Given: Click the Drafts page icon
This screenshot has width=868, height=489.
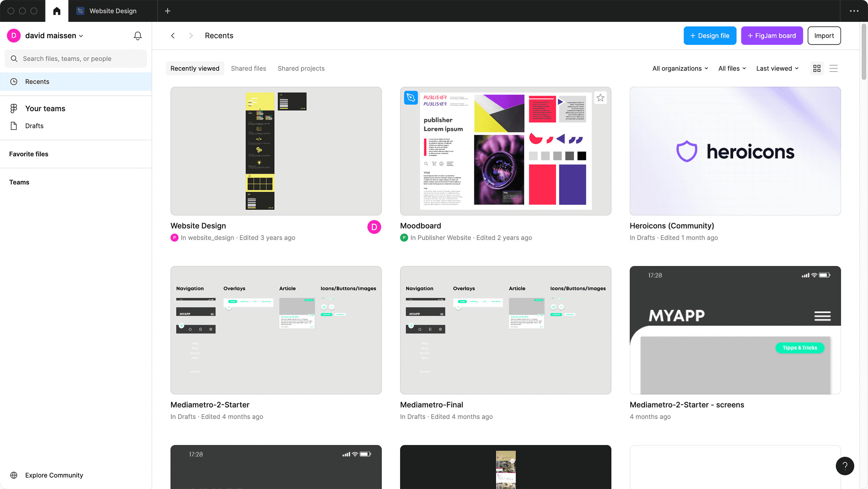Looking at the screenshot, I should coord(14,126).
